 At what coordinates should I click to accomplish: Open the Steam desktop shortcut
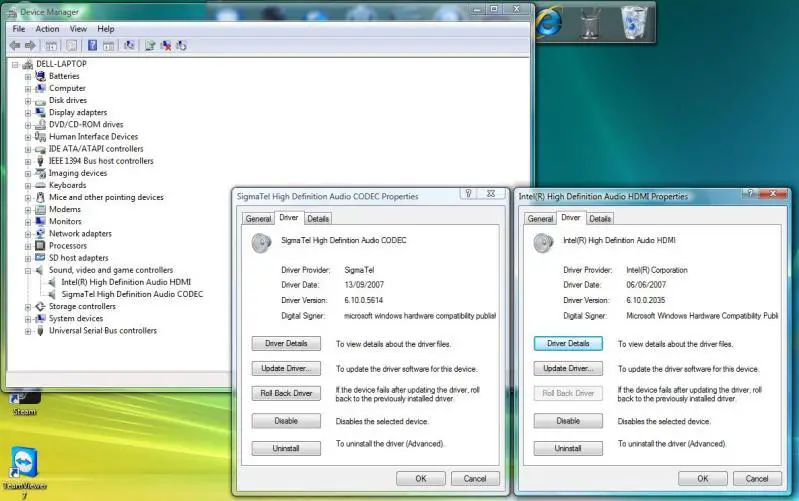click(24, 404)
